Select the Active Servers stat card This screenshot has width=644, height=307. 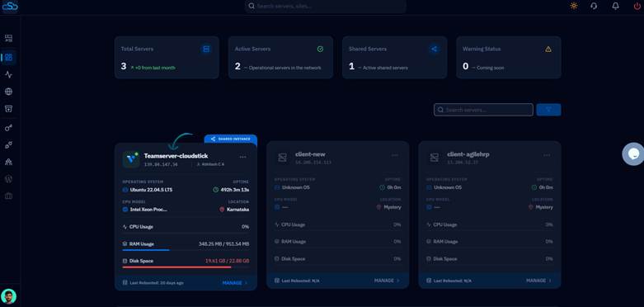click(280, 57)
